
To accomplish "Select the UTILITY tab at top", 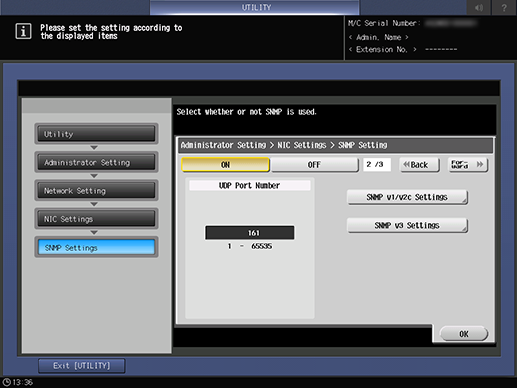I will point(255,7).
